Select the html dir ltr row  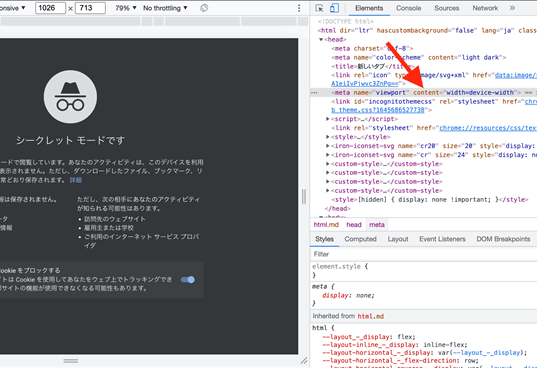coord(427,31)
